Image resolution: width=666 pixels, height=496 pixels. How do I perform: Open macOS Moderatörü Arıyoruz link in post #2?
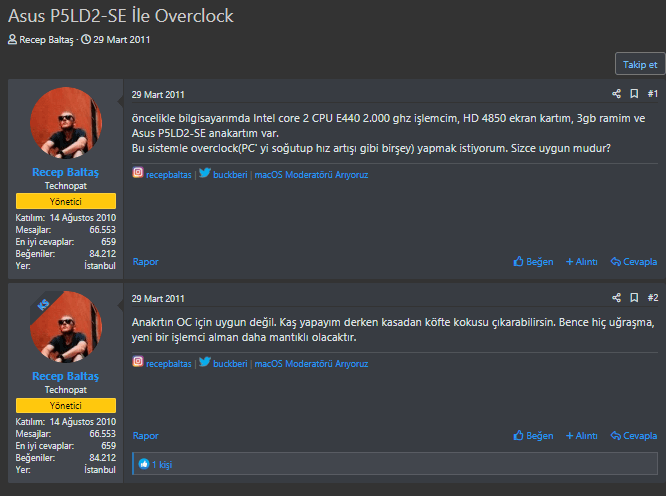coord(311,364)
